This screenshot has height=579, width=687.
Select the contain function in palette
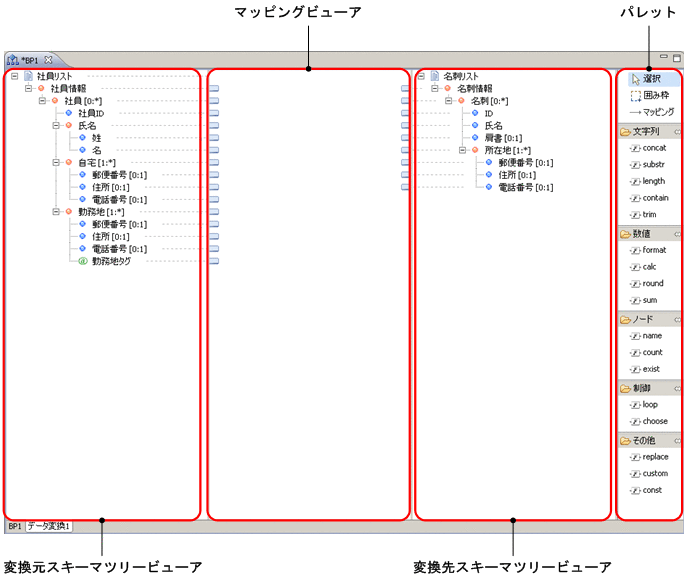pos(649,198)
